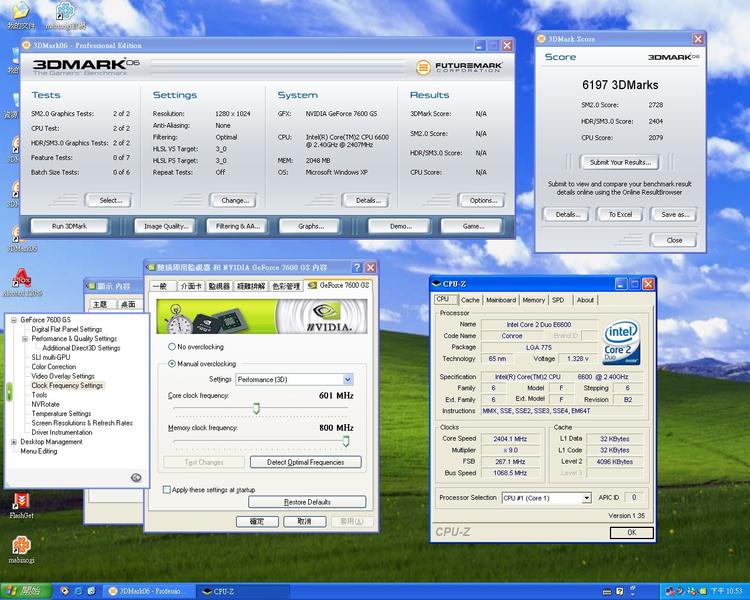Screen dimensions: 750x600
Task: Collapse the GeForce 7600 GS tree node
Action: tap(14, 320)
